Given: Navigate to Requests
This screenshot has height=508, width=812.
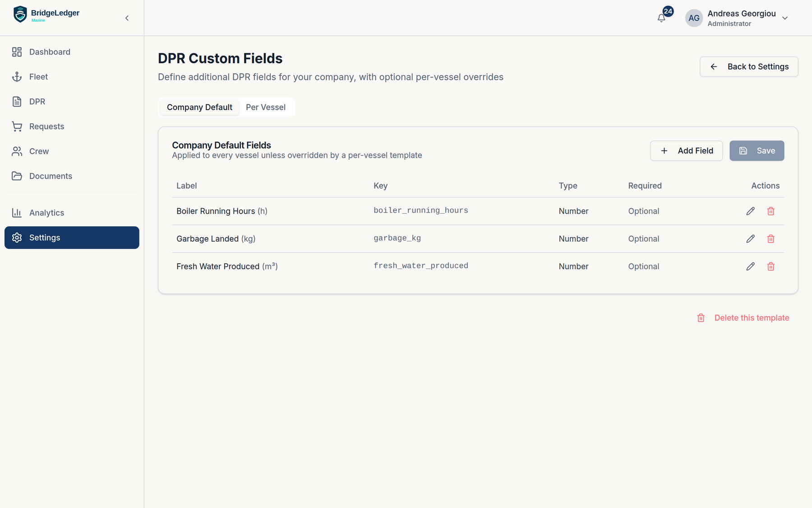Looking at the screenshot, I should (72, 126).
